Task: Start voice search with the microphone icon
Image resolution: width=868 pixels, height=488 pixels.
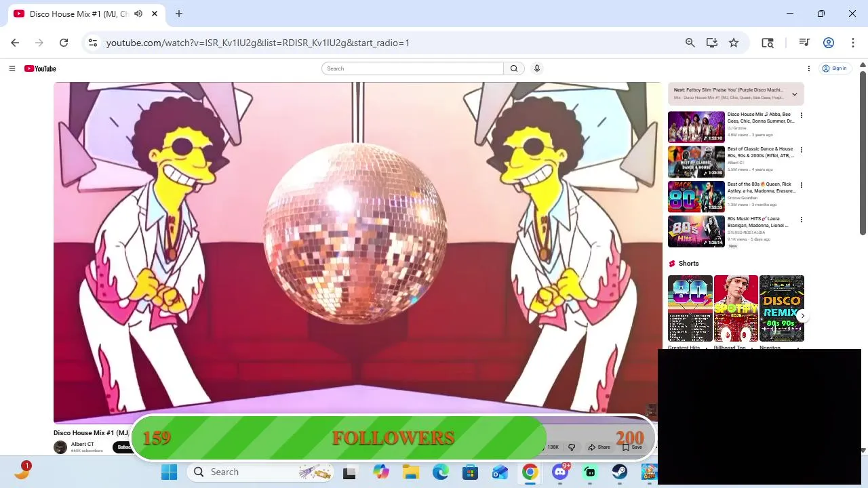Action: point(536,68)
